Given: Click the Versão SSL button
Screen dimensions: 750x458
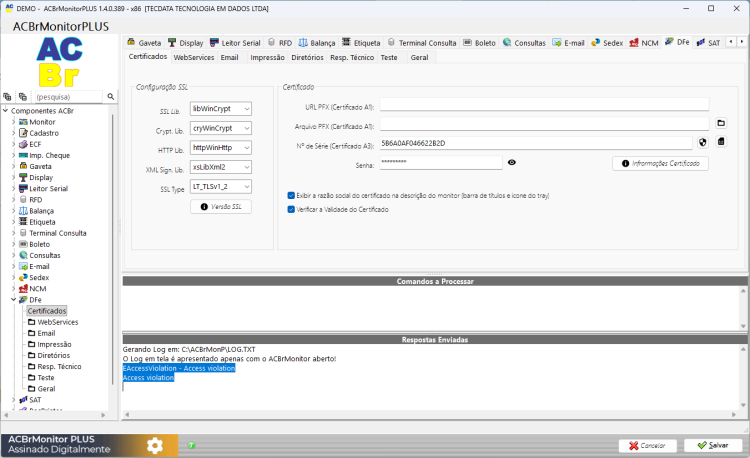Looking at the screenshot, I should 221,207.
